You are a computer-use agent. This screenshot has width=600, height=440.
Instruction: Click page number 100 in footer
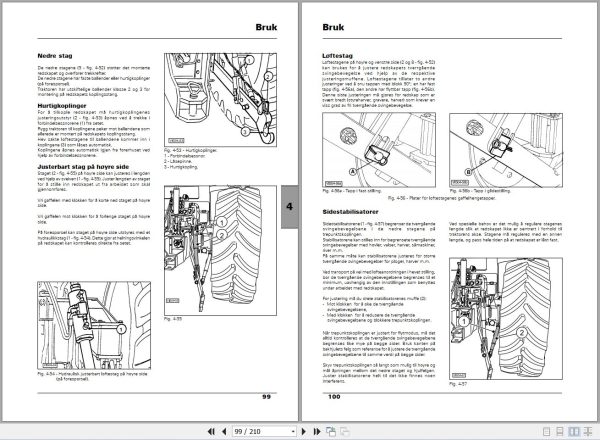tap(334, 397)
